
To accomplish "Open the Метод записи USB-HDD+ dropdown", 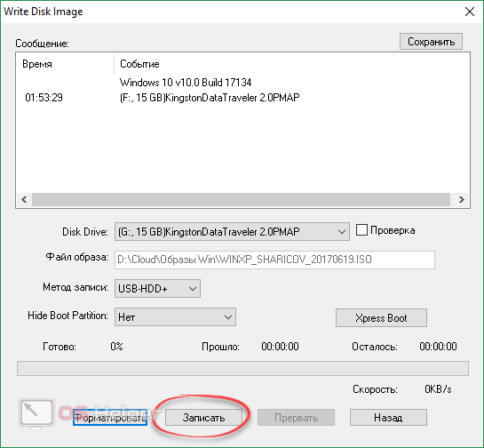I will pos(157,289).
